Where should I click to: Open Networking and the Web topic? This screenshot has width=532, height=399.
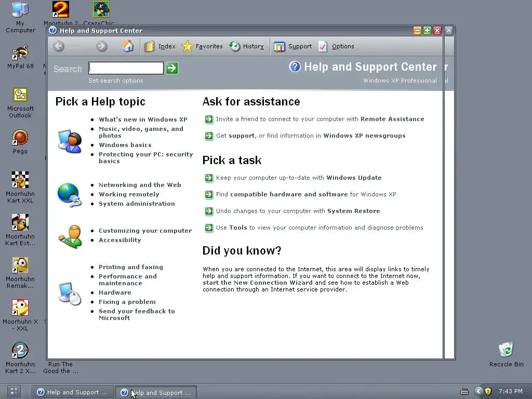[x=140, y=185]
